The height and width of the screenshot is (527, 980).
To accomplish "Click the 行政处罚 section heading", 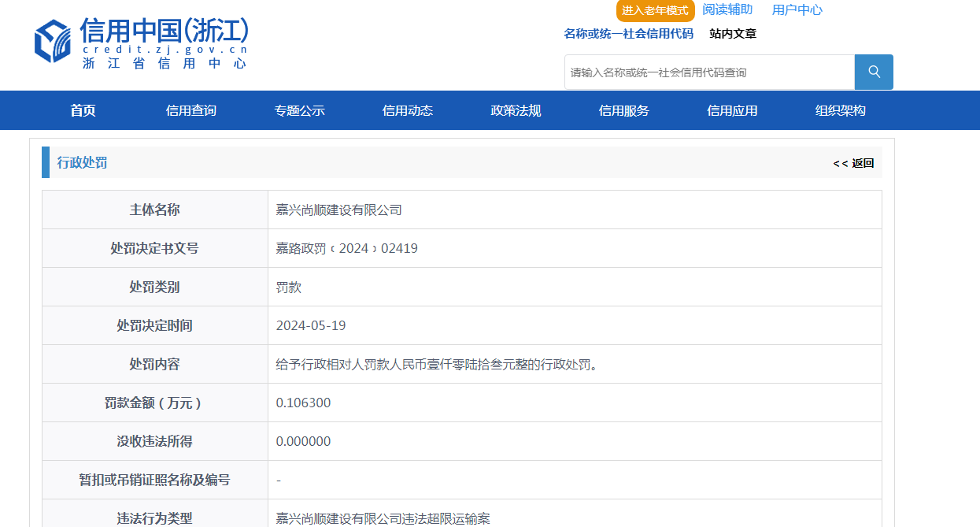I will [83, 163].
